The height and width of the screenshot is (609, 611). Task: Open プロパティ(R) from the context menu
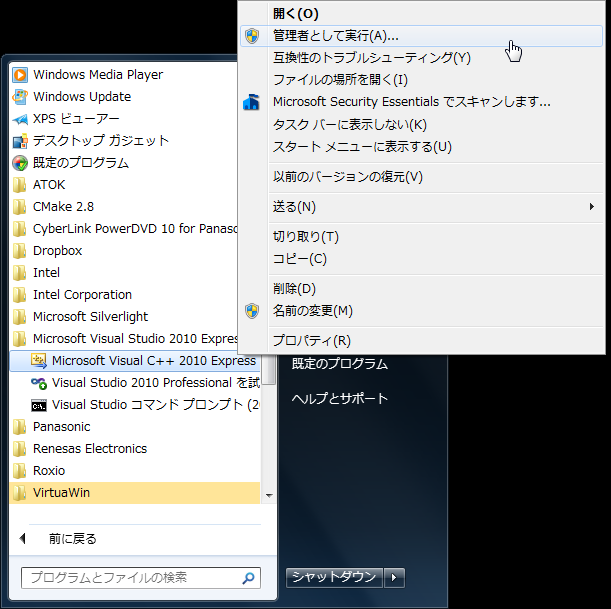coord(422,341)
